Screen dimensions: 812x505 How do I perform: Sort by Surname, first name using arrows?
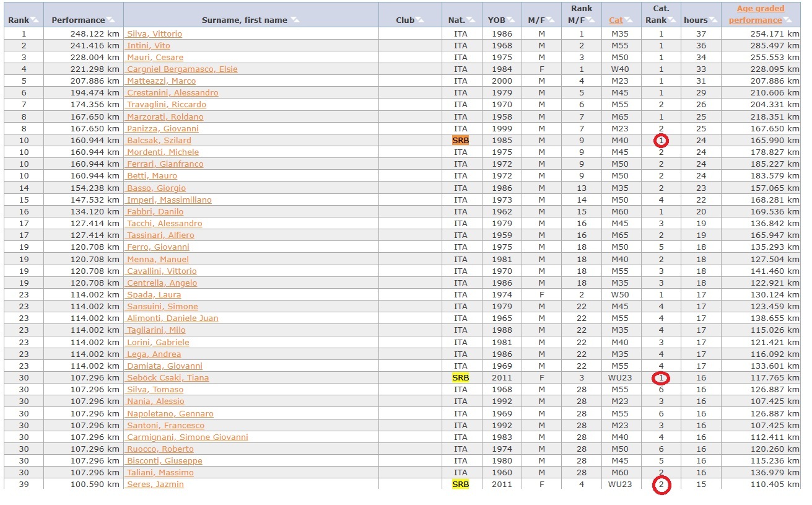(x=295, y=20)
